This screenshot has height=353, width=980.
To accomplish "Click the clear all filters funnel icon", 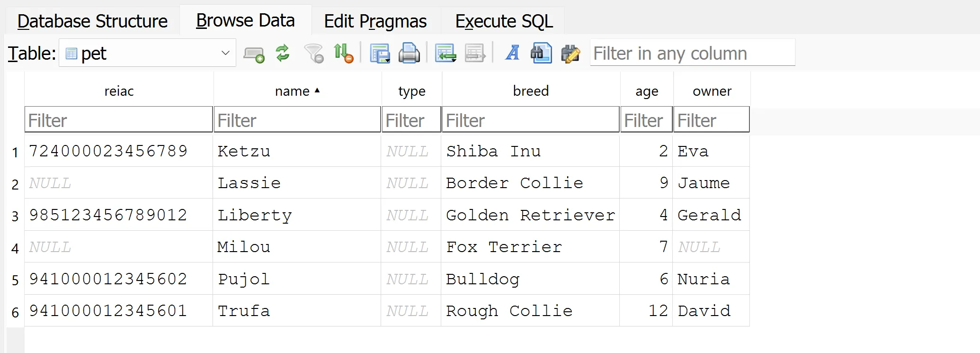I will pyautogui.click(x=313, y=53).
